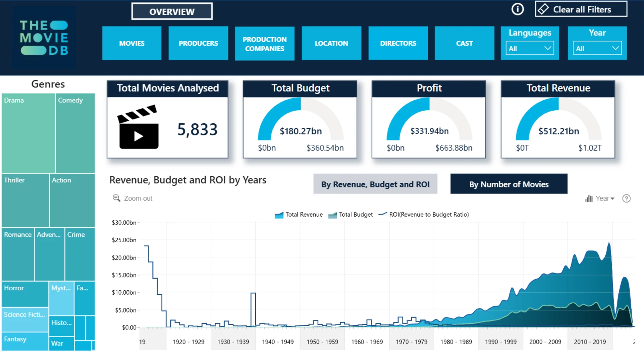
Task: Select the Thriller genre tile
Action: [x=25, y=200]
